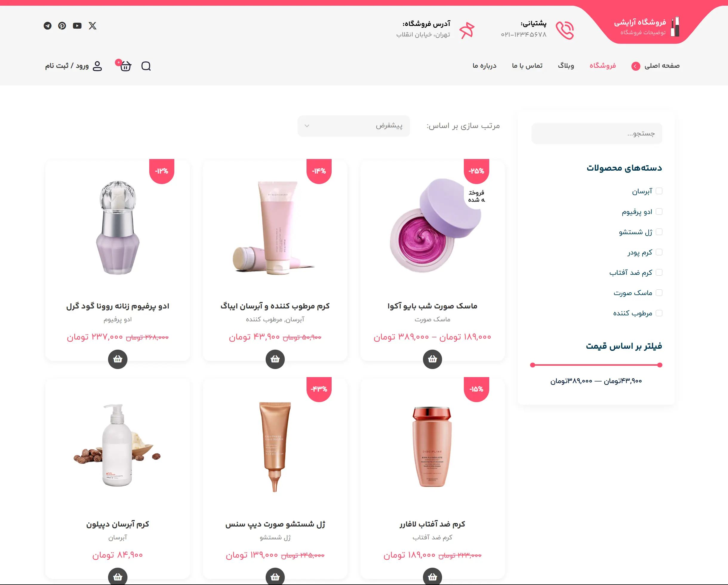
Task: Add ماسک صورت شب بایو آکوا to cart
Action: tap(433, 359)
